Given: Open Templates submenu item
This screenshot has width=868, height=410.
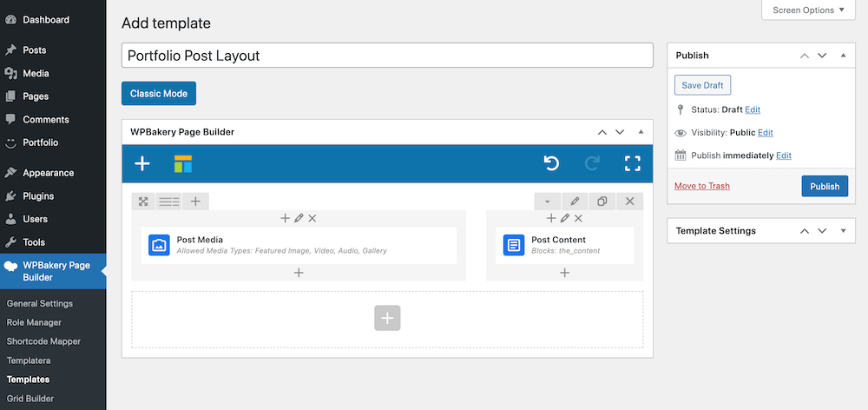Looking at the screenshot, I should (x=29, y=380).
